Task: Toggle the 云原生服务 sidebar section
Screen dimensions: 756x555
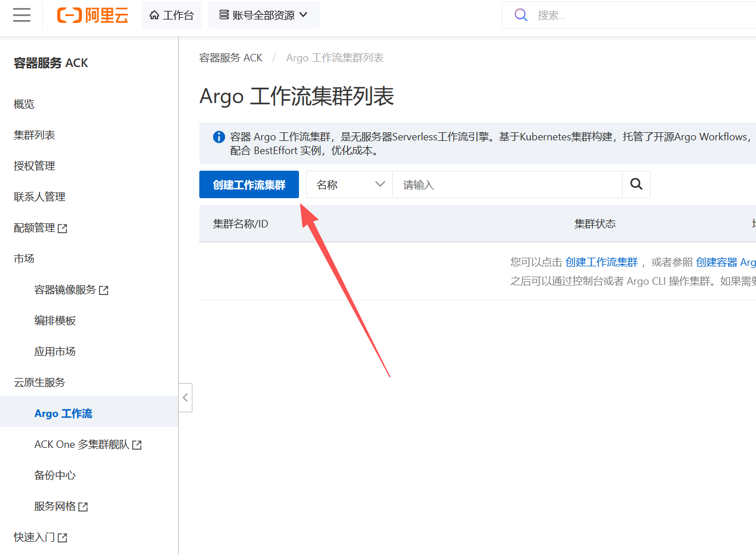Action: [x=40, y=383]
